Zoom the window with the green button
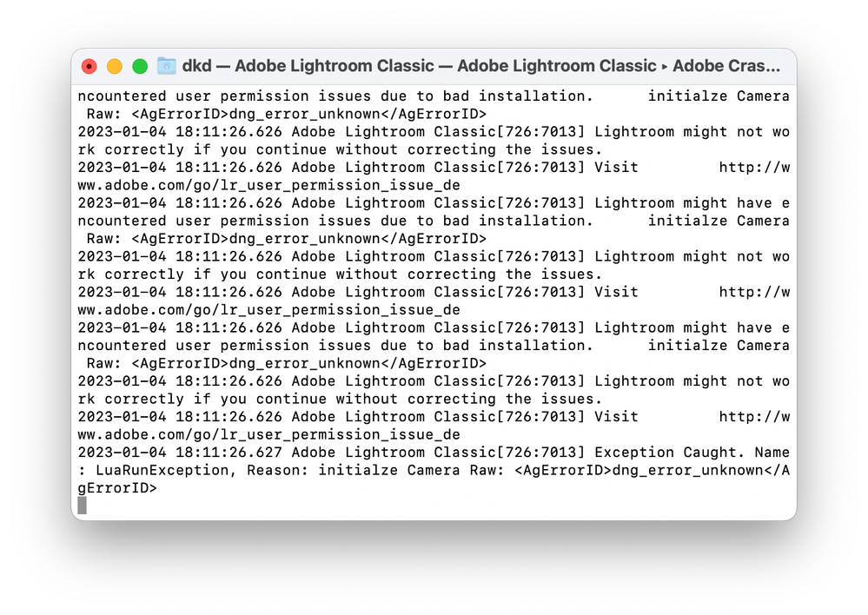Screen dimensions: 868x615 pos(140,66)
